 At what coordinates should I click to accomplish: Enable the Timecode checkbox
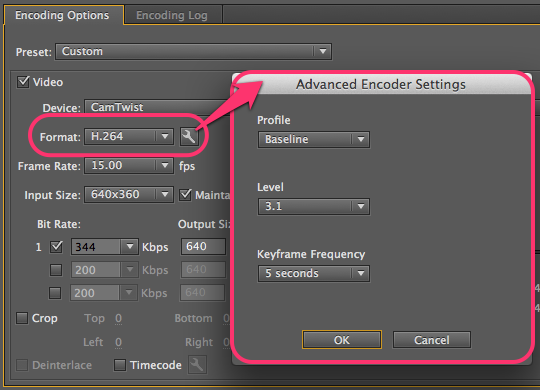(x=120, y=365)
